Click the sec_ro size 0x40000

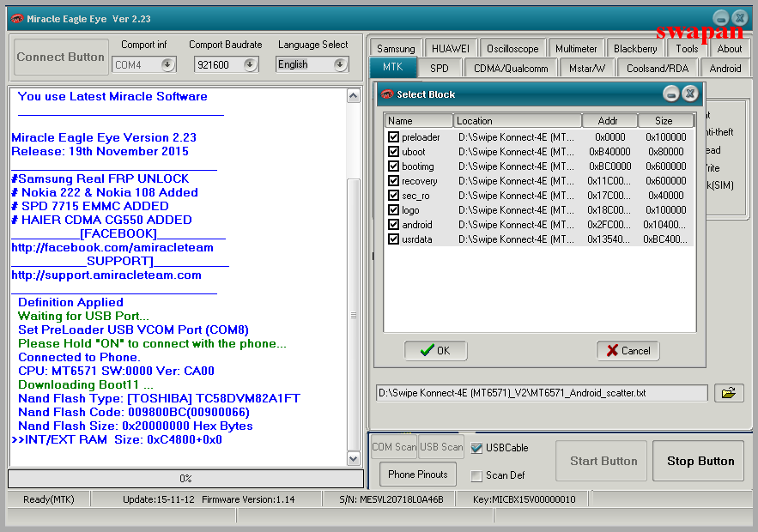coord(666,196)
